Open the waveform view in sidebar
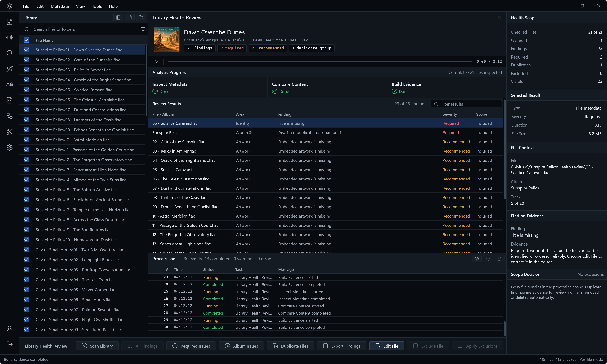 pos(10,37)
